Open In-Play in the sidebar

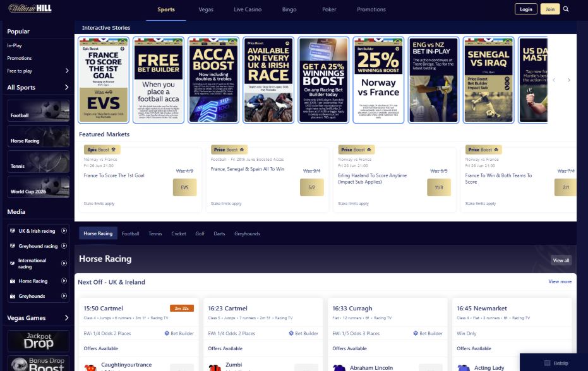[15, 45]
